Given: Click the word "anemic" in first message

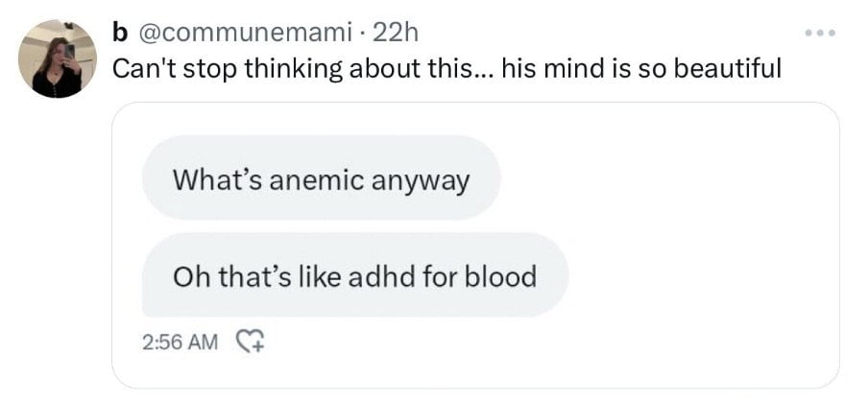Looking at the screenshot, I should [x=307, y=179].
